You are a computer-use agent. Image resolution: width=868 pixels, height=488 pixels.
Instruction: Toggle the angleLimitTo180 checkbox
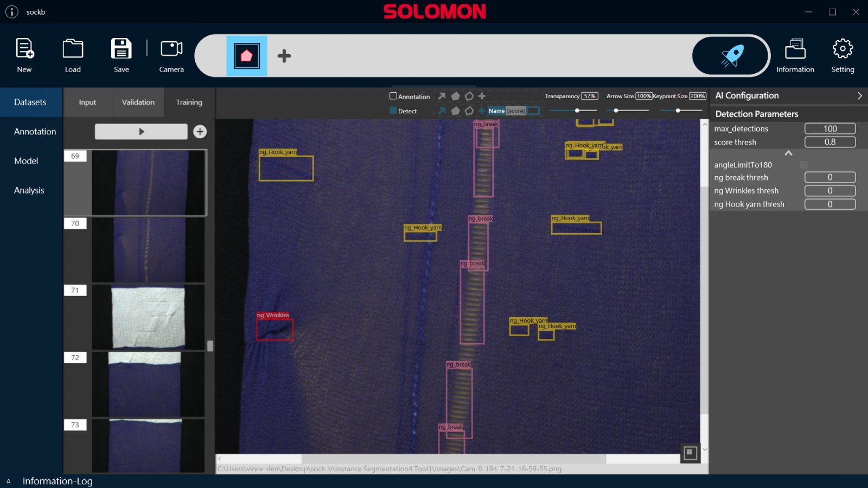(803, 165)
